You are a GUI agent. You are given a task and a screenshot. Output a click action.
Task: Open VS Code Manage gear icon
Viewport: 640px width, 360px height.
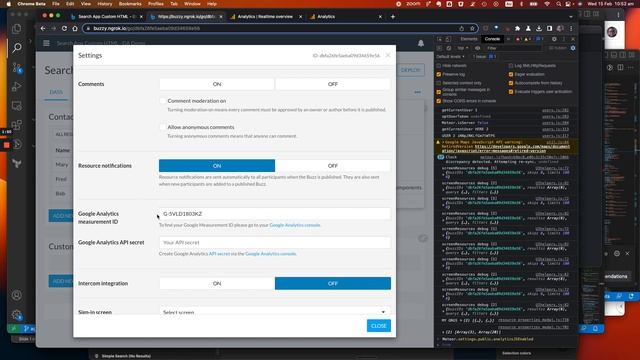pyautogui.click(x=17, y=315)
